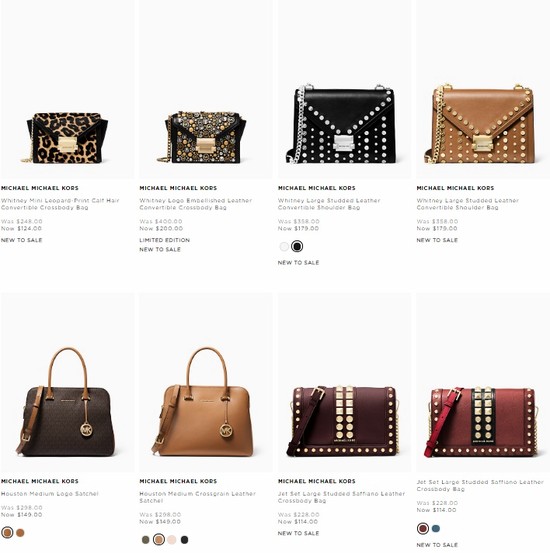
Task: Pick the unringed tan Houston Logo Satchel swatch
Action: pos(20,533)
